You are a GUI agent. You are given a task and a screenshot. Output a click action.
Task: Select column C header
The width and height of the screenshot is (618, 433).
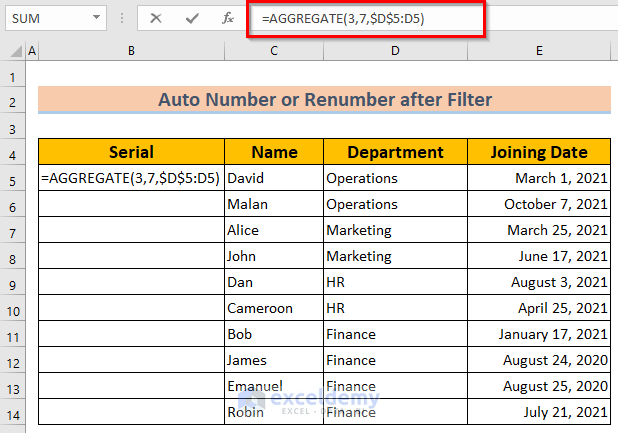[273, 52]
